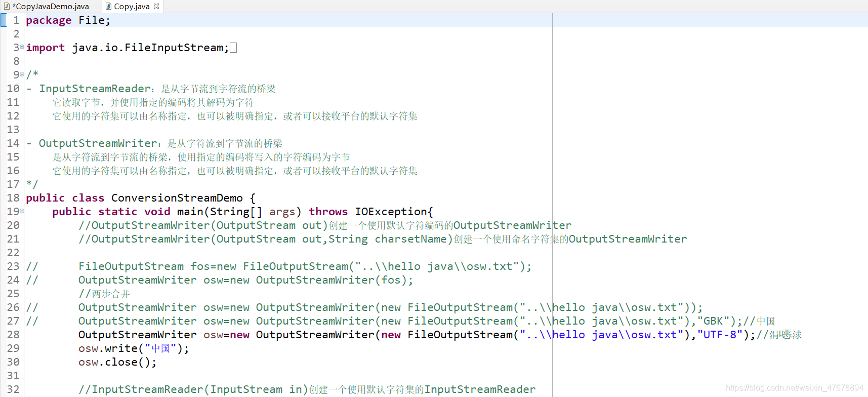Expand the folded import section on line 3
The height and width of the screenshot is (397, 868).
pos(22,47)
